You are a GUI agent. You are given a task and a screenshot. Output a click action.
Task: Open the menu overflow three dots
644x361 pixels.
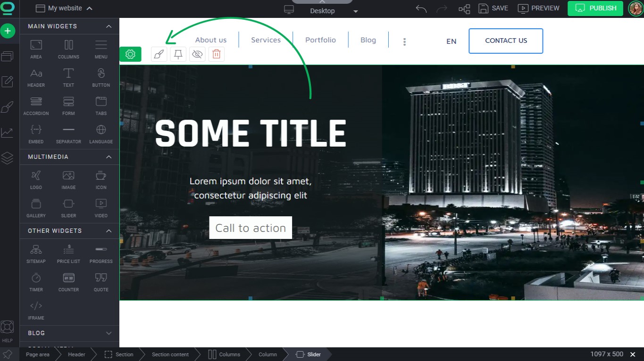coord(404,41)
